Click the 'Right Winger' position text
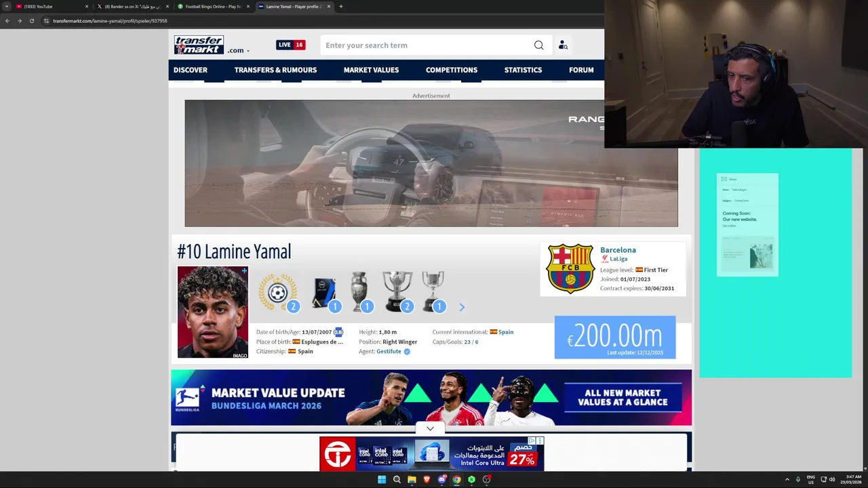This screenshot has height=488, width=868. pos(399,342)
